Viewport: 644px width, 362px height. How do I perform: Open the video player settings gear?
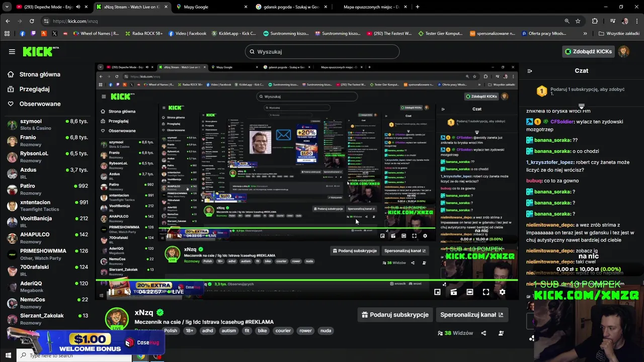point(502,292)
